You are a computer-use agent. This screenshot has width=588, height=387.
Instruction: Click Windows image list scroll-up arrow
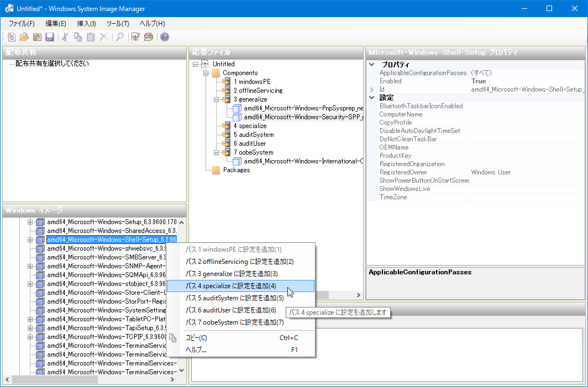(x=182, y=222)
